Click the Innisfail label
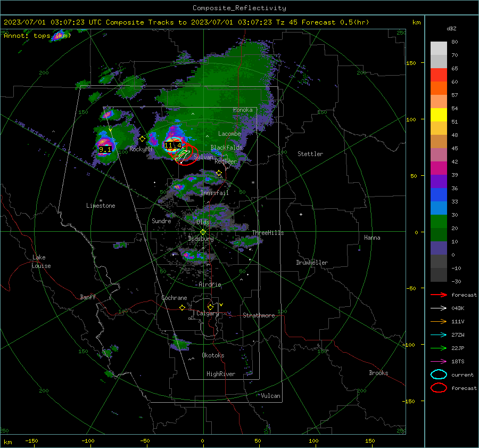This screenshot has width=479, height=448. (x=214, y=193)
